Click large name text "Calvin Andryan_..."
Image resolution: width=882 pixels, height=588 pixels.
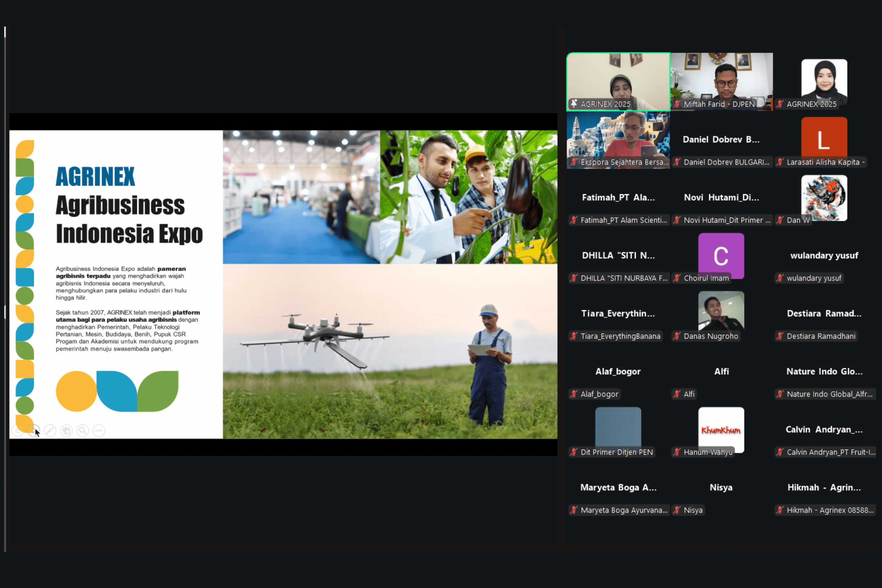(x=824, y=429)
